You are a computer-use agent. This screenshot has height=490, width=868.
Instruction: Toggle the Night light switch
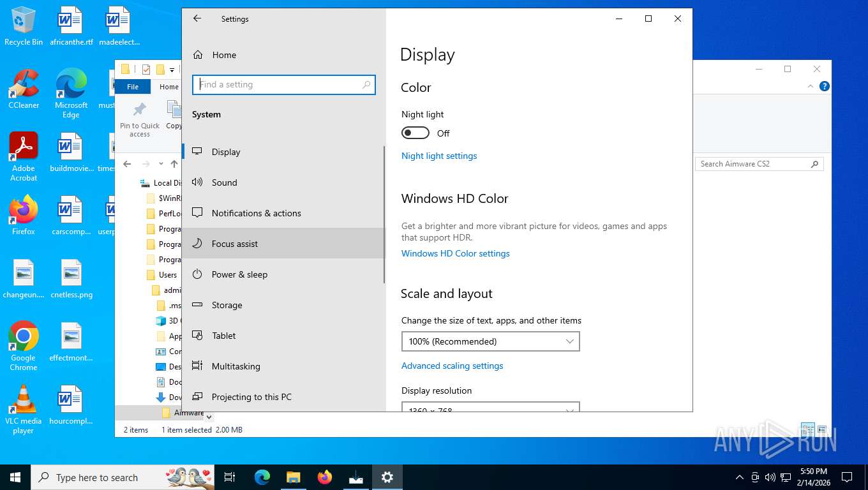coord(415,133)
